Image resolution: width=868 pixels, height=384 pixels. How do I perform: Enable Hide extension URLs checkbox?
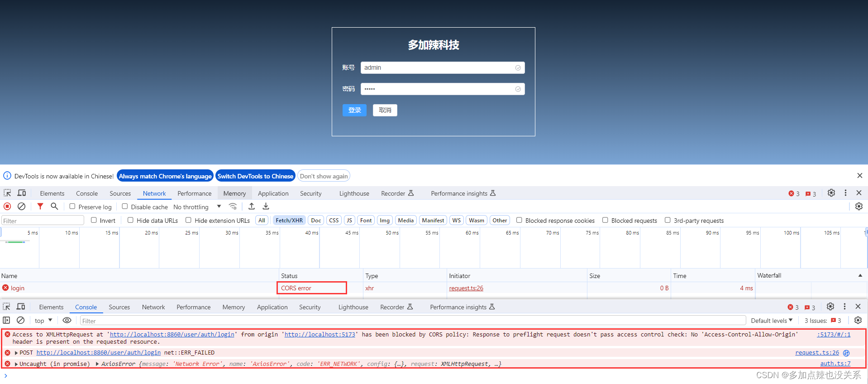click(x=188, y=220)
